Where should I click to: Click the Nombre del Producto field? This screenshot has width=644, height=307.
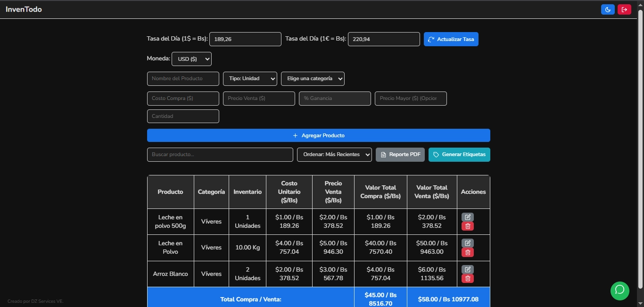[183, 79]
